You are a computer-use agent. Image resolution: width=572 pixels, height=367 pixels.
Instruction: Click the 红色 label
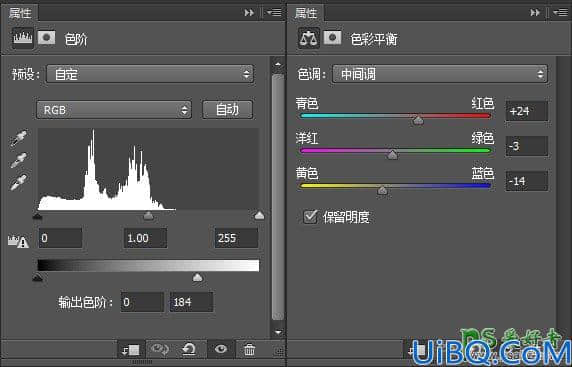pos(483,104)
